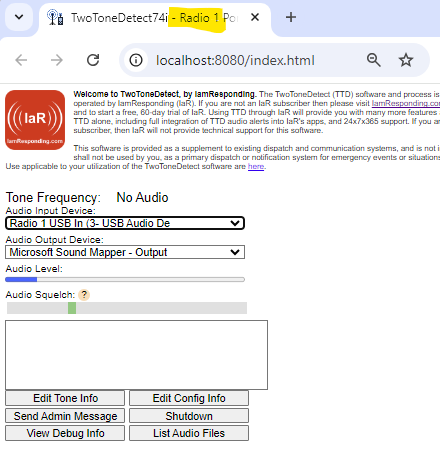Open the zoom magnifier icon in address bar

tap(373, 60)
